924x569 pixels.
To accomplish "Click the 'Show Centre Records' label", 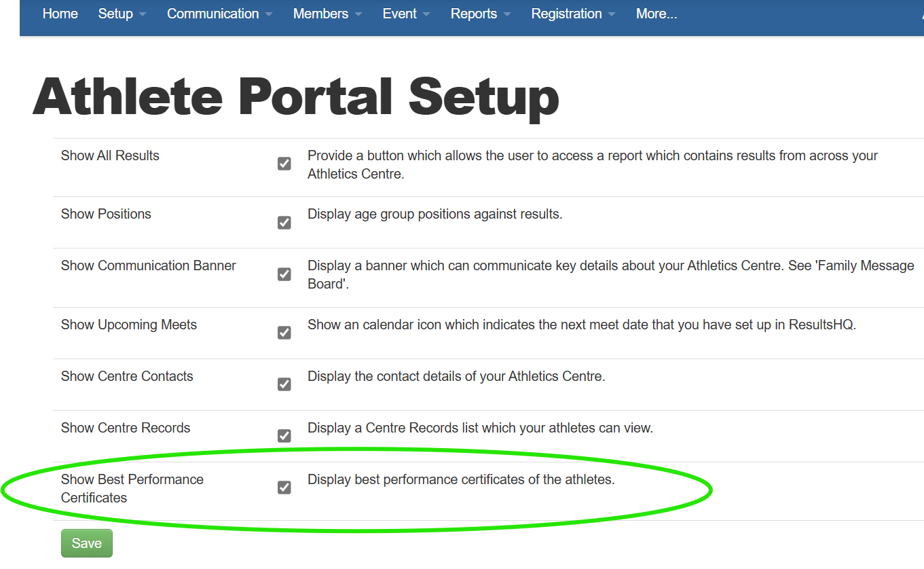I will pyautogui.click(x=126, y=428).
